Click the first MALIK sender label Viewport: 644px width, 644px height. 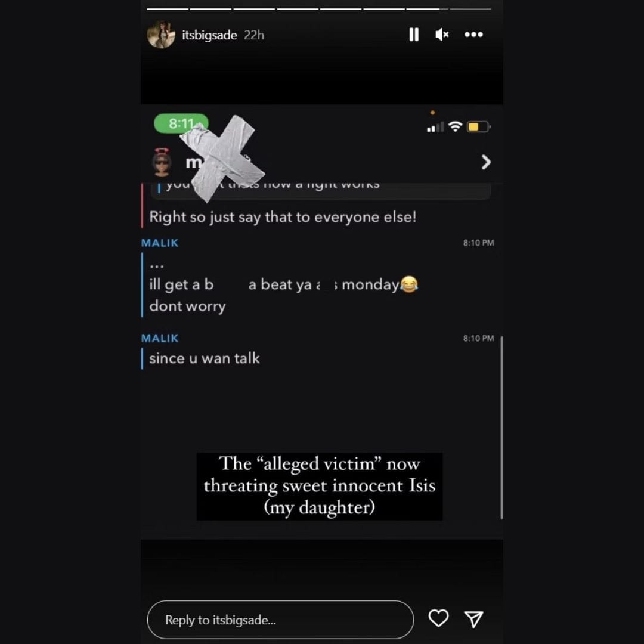point(160,243)
